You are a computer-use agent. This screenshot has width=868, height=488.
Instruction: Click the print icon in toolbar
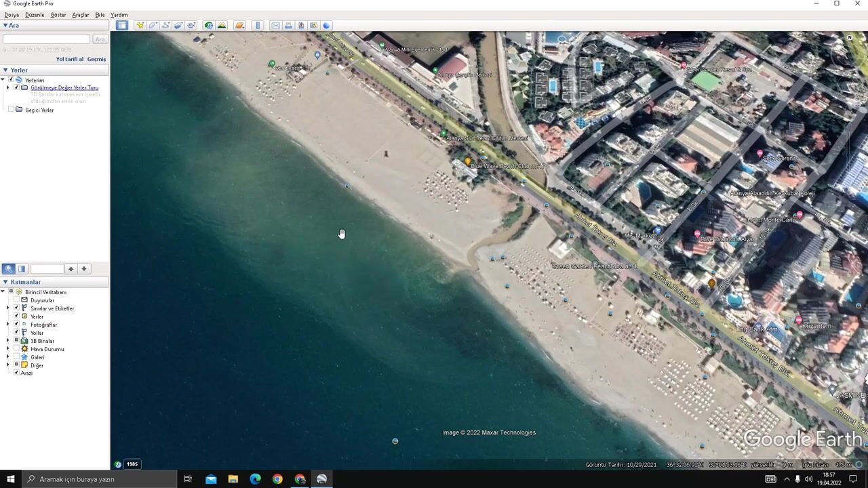[288, 25]
